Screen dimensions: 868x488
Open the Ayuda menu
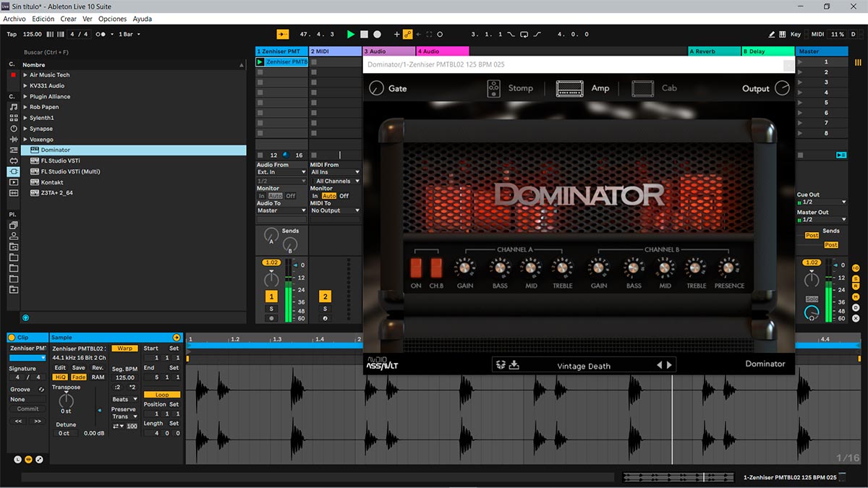(142, 19)
